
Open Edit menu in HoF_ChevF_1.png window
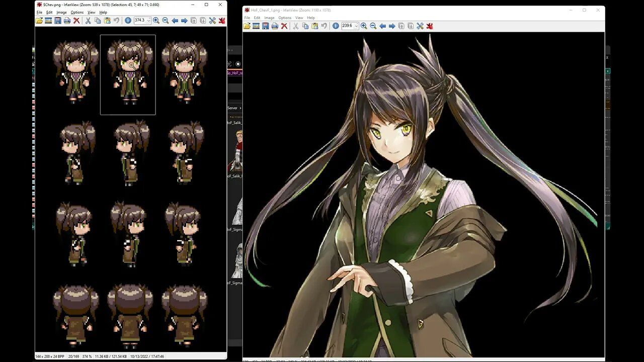(257, 18)
